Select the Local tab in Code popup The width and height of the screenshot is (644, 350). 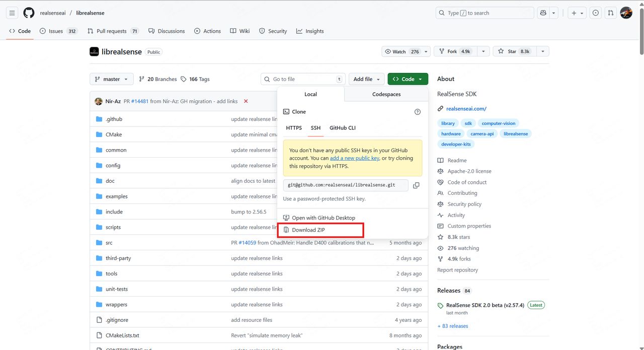click(x=310, y=94)
